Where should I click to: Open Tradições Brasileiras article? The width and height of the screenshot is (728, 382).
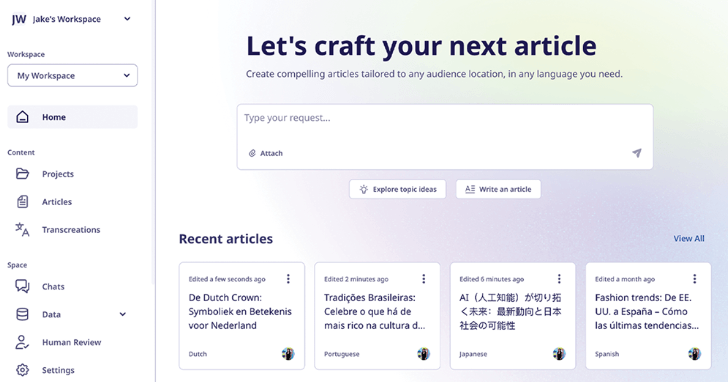point(377,316)
